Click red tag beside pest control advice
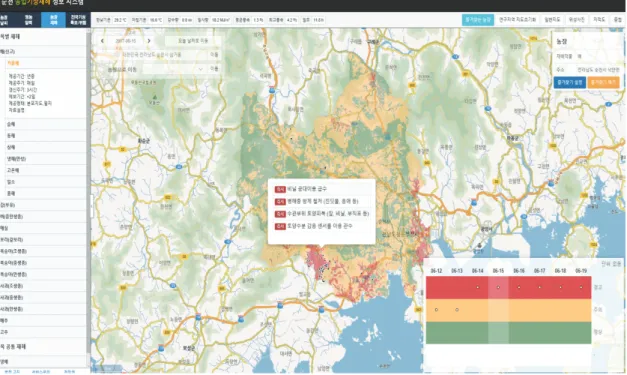This screenshot has height=375, width=627. 280,201
